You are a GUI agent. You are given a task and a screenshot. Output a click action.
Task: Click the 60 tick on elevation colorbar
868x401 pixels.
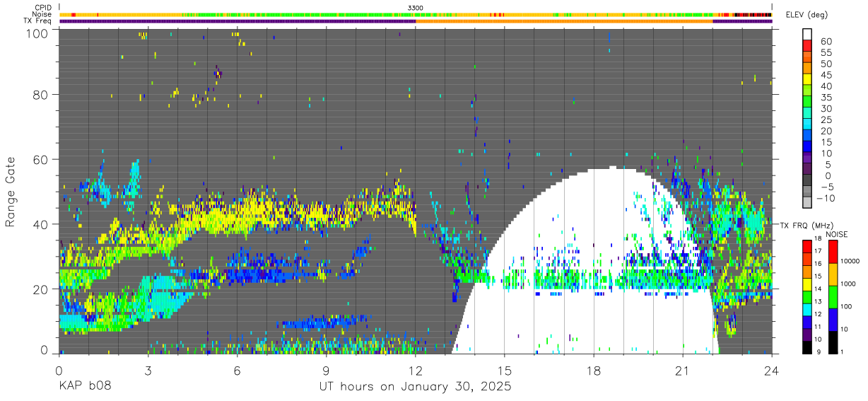825,41
